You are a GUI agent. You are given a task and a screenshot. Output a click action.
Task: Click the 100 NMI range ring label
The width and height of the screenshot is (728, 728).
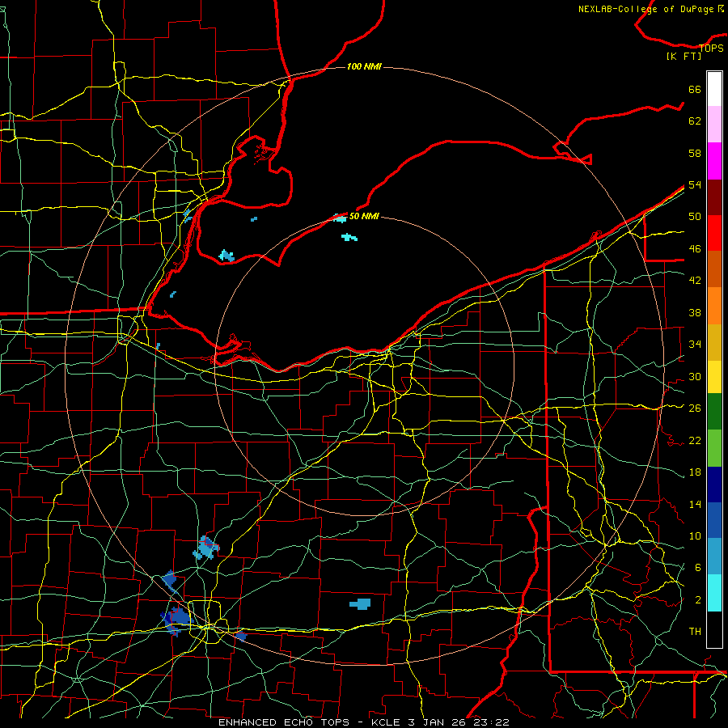364,66
